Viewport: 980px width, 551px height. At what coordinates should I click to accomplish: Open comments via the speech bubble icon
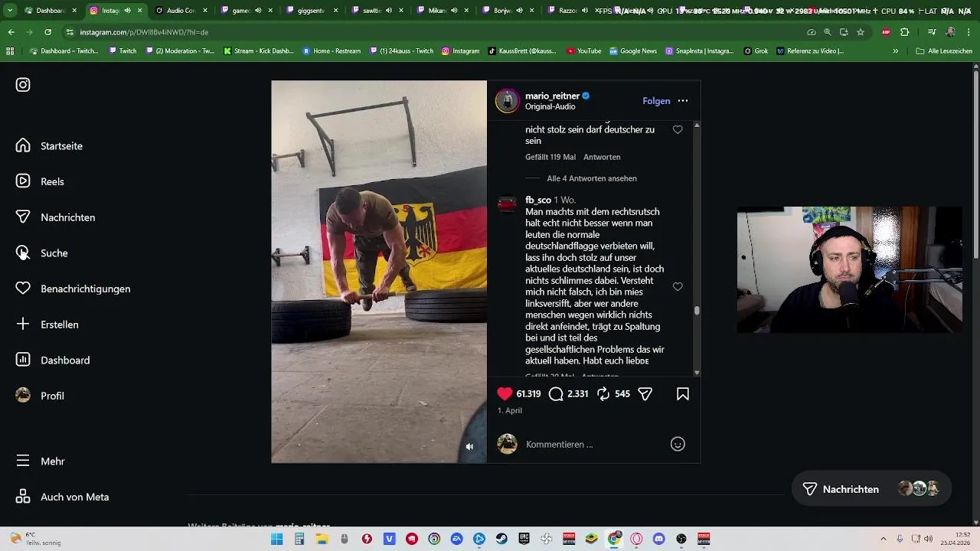(x=557, y=394)
